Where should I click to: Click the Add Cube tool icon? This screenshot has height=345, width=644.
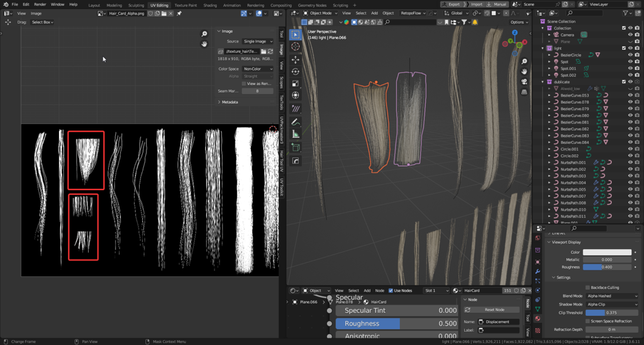click(x=296, y=148)
